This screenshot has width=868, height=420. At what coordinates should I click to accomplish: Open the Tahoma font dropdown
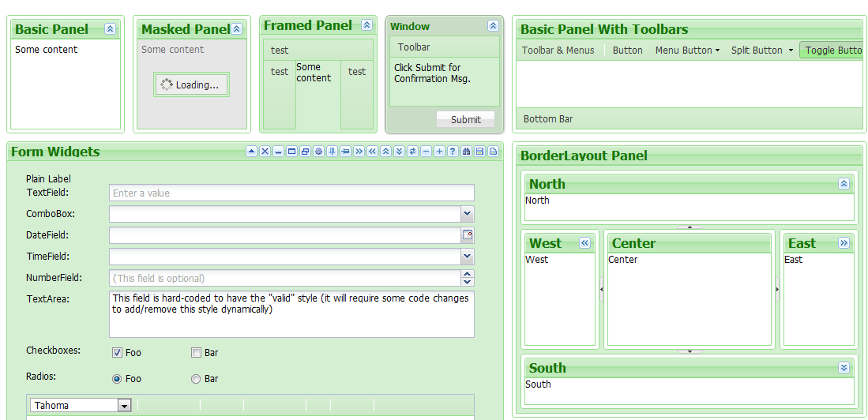[125, 406]
